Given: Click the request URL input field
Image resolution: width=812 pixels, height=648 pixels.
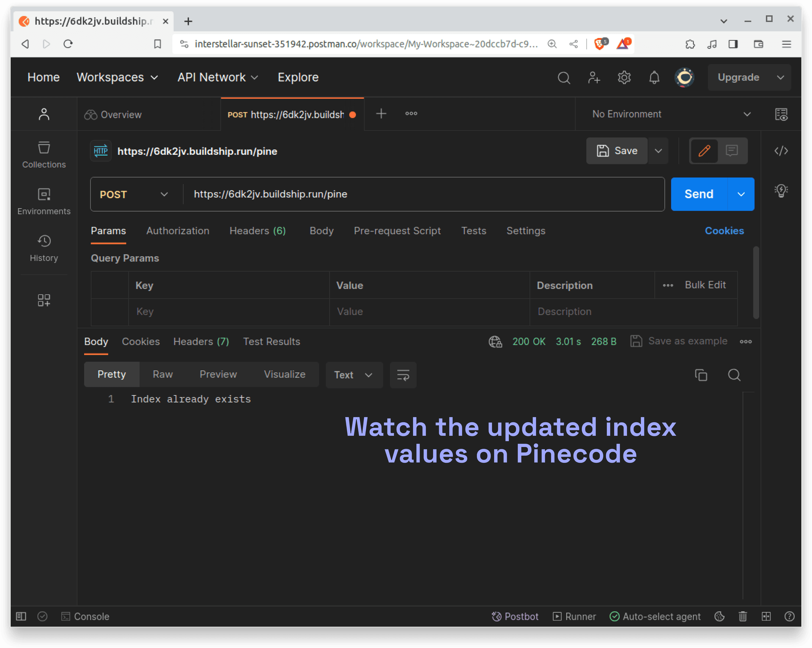Looking at the screenshot, I should [x=423, y=194].
